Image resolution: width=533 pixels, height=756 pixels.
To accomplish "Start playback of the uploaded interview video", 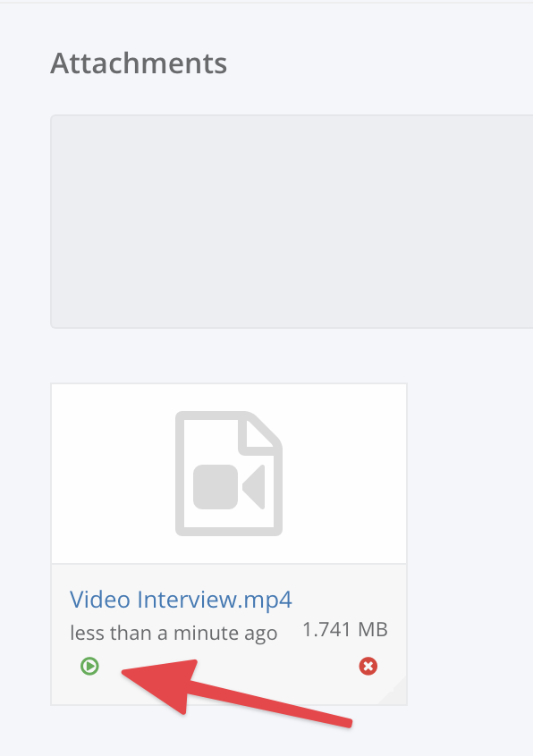I will tap(89, 667).
